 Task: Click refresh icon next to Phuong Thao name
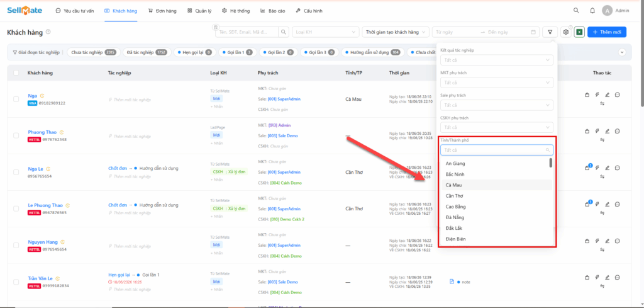(x=62, y=132)
